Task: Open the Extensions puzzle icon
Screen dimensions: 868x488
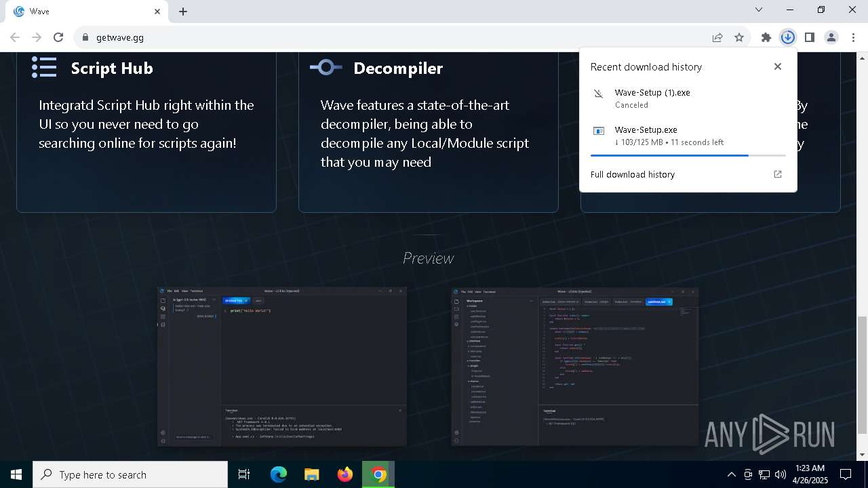Action: (x=766, y=37)
